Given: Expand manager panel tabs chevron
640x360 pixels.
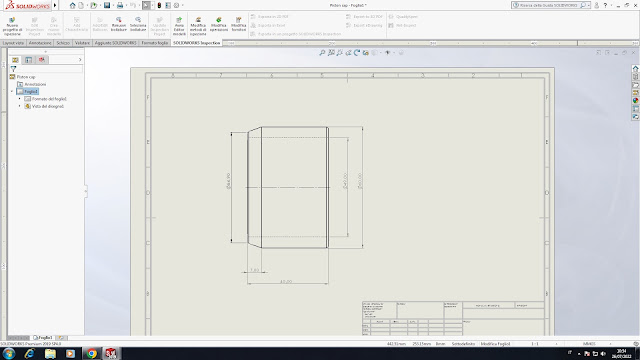Looking at the screenshot, I should [x=80, y=60].
